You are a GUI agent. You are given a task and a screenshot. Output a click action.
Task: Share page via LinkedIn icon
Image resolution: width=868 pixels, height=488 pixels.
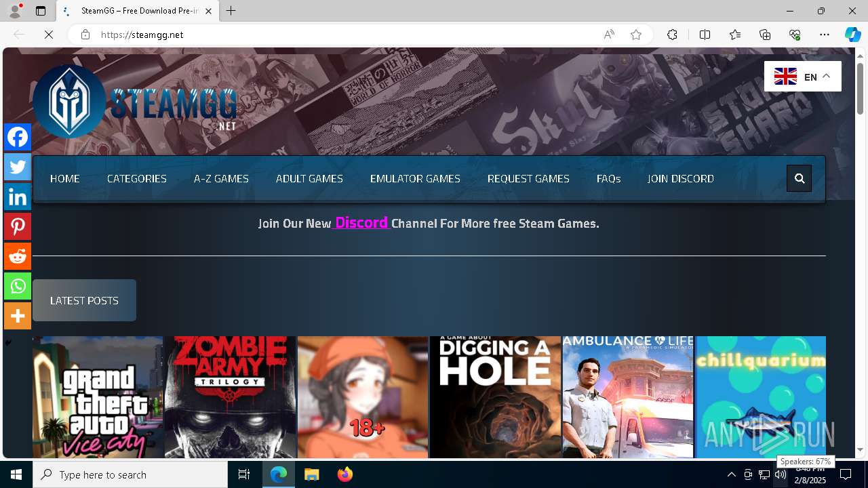[x=18, y=197]
